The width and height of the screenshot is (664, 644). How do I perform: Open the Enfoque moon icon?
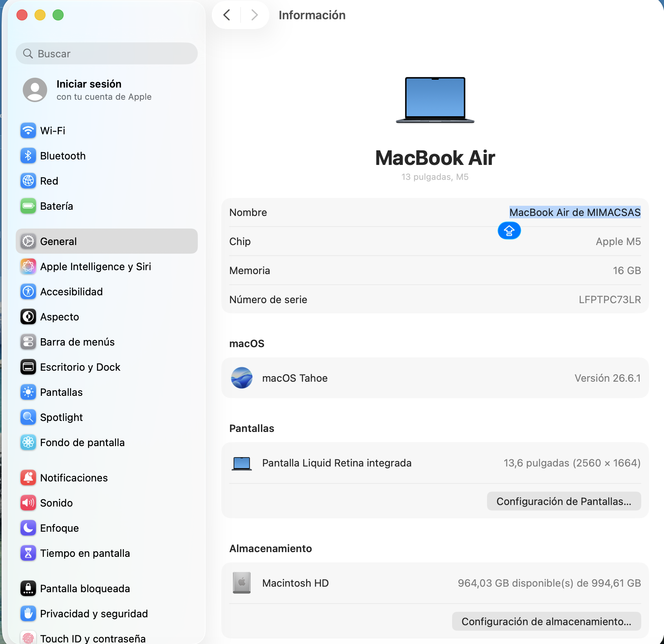pos(28,528)
